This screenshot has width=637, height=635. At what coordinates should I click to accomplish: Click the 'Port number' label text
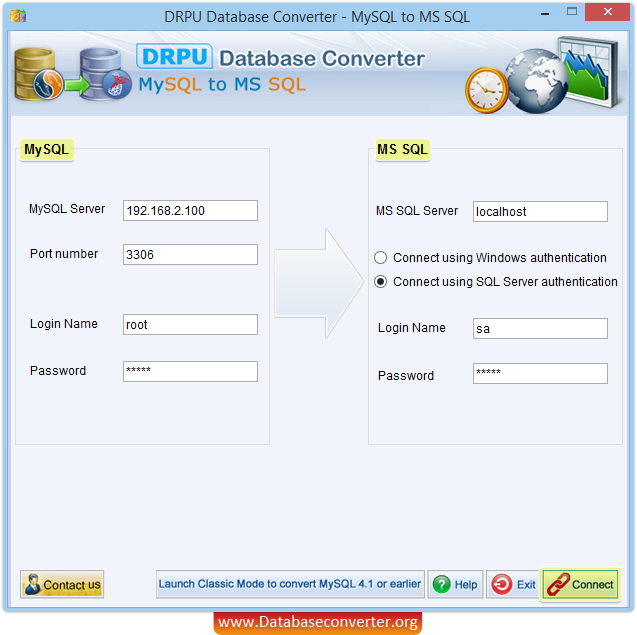(x=64, y=254)
